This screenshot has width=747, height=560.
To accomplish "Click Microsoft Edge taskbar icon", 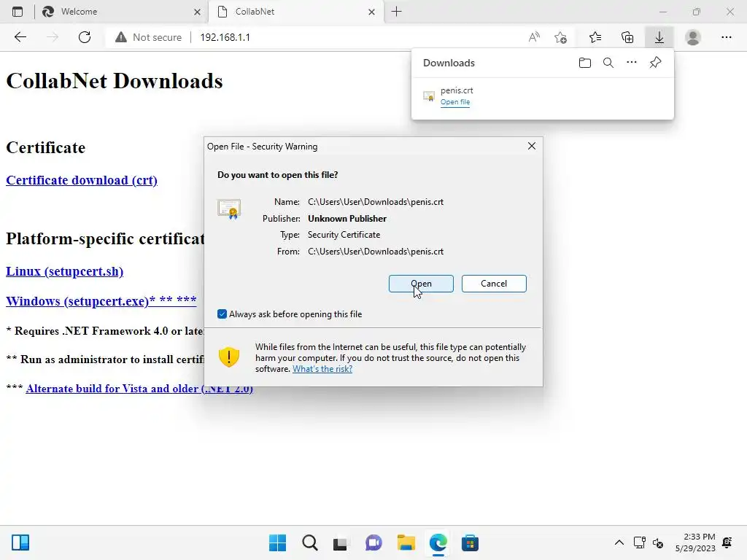I will click(438, 542).
